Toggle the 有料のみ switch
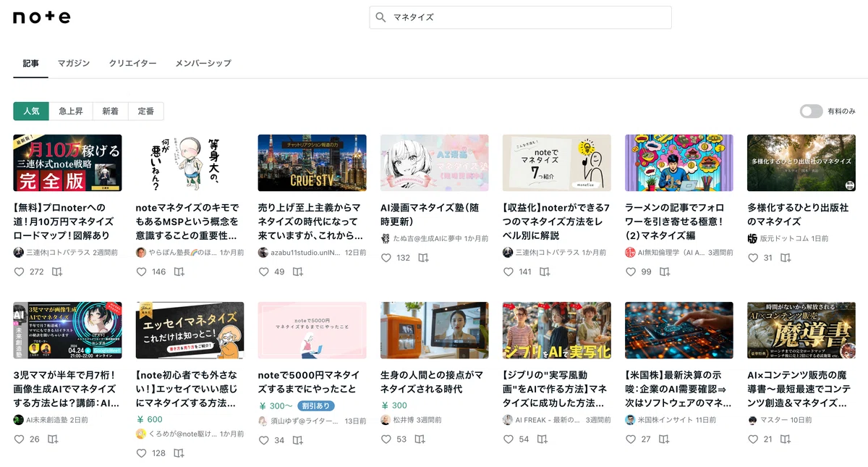The width and height of the screenshot is (868, 467). tap(811, 111)
